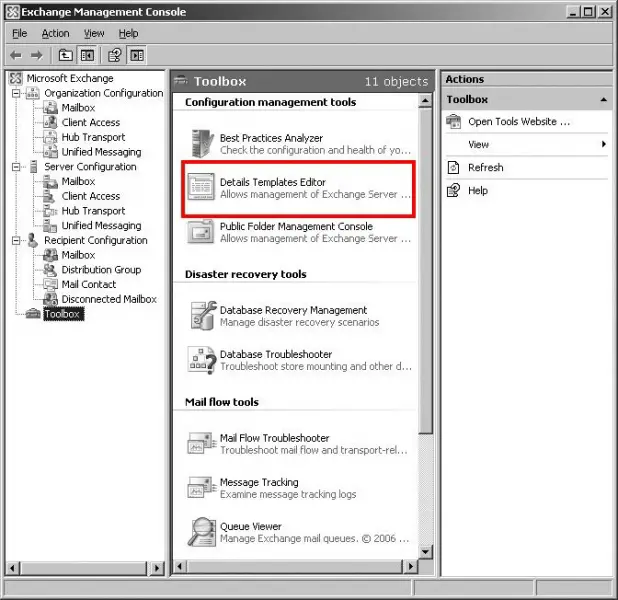Viewport: 618px width, 600px height.
Task: Select Hub Transport under Organization Configuration
Action: click(x=93, y=137)
